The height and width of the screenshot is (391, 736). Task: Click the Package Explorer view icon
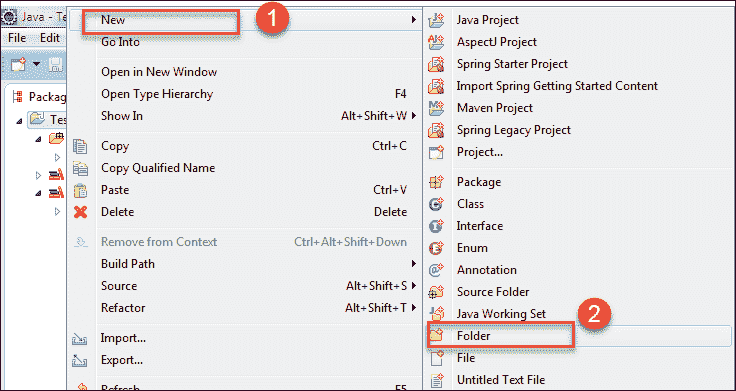[x=18, y=97]
